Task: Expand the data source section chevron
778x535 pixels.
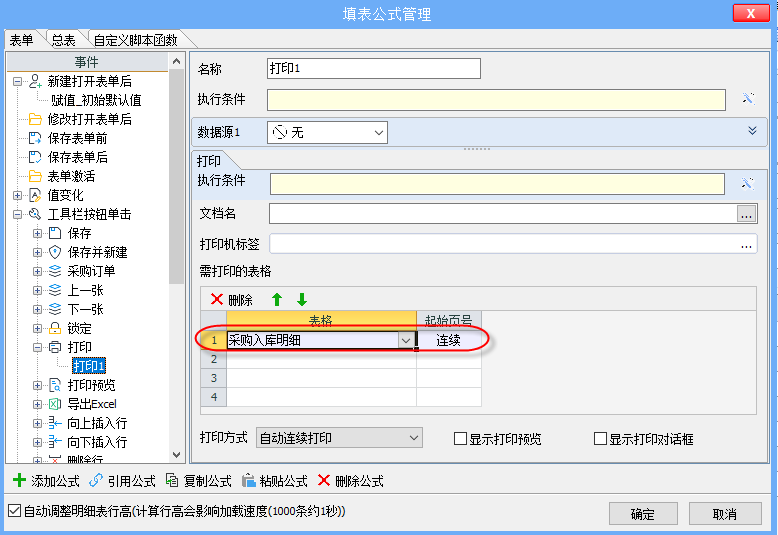Action: coord(752,131)
